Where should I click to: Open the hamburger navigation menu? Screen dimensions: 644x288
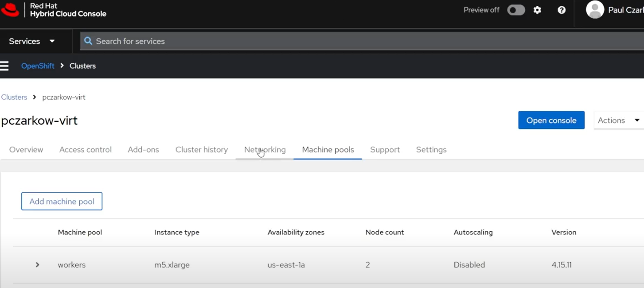[4, 66]
